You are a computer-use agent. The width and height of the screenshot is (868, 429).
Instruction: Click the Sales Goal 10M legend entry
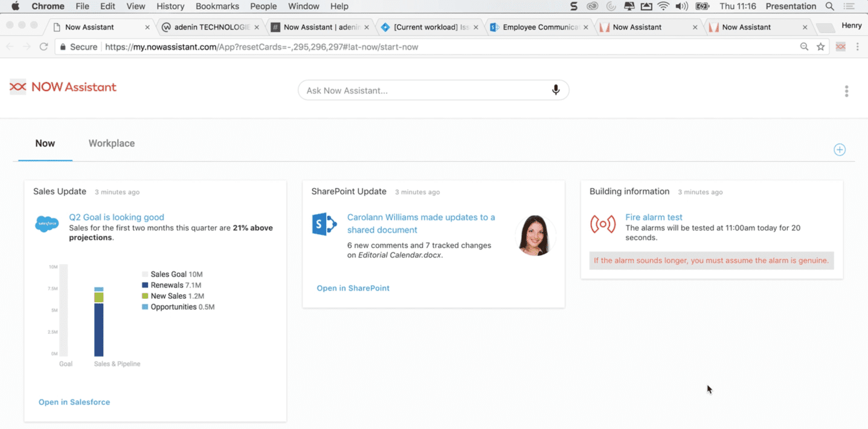(172, 275)
